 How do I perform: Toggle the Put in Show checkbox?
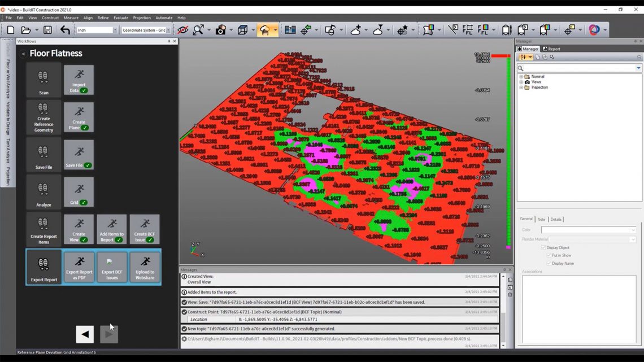pos(549,255)
